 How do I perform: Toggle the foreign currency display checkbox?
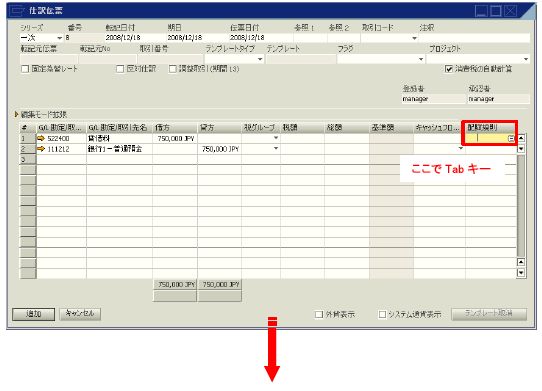pyautogui.click(x=319, y=314)
